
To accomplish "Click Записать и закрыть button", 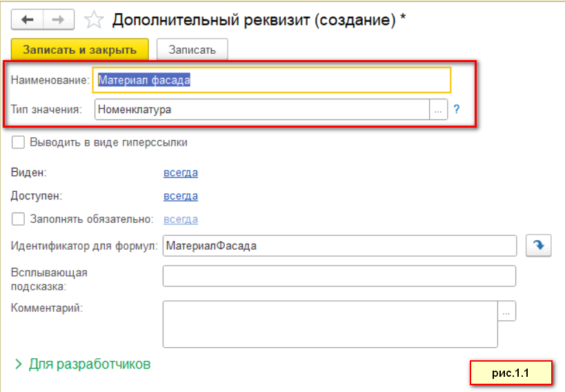I will [x=79, y=50].
